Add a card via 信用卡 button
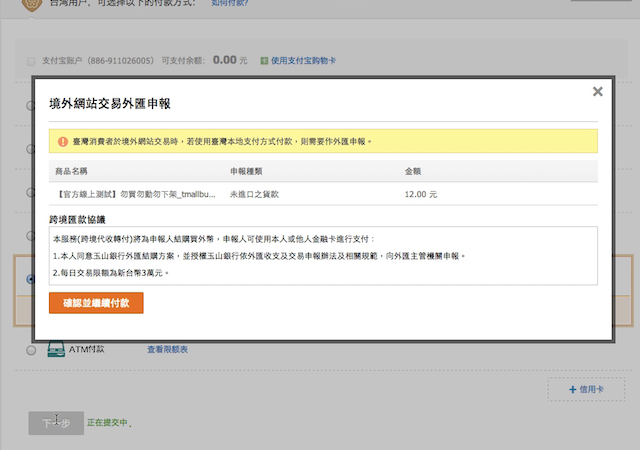 click(586, 389)
